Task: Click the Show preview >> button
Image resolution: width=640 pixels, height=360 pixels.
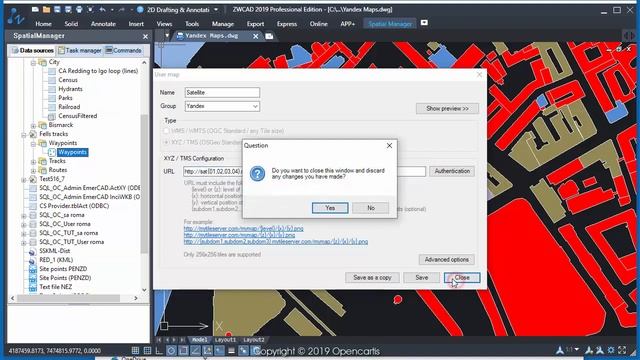Action: point(447,109)
